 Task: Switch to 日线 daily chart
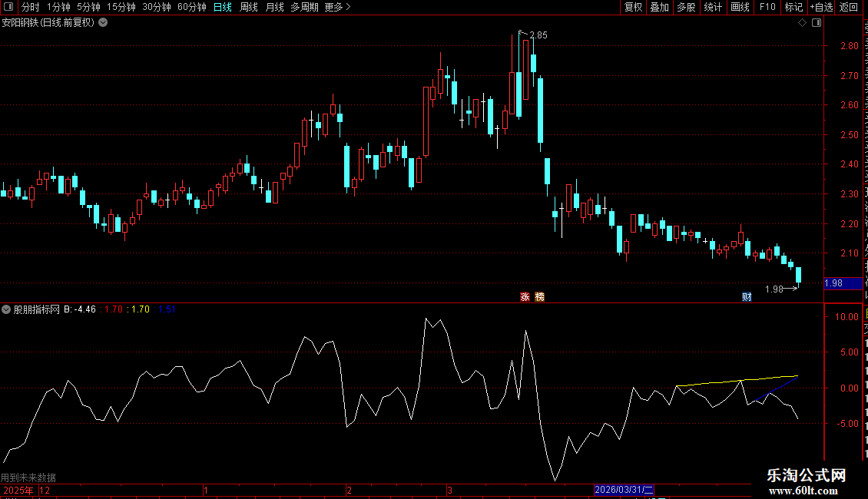(x=223, y=7)
